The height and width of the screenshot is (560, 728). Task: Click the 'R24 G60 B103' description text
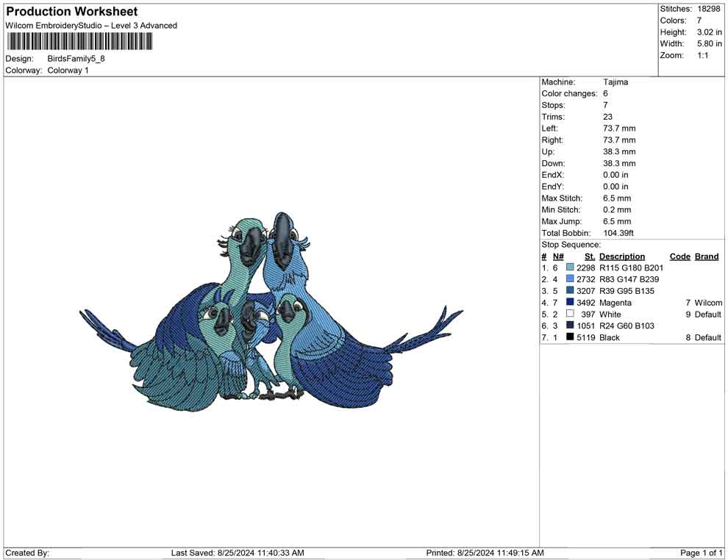(627, 326)
